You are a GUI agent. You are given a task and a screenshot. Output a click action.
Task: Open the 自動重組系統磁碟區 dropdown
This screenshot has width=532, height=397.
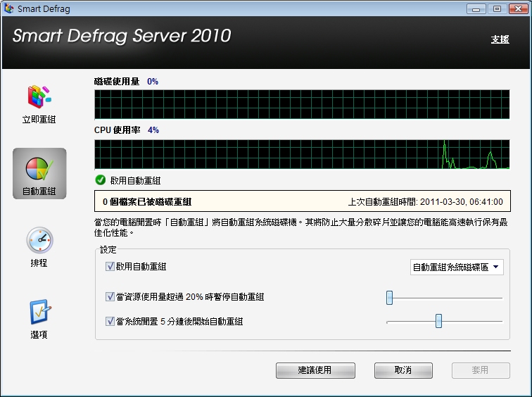coord(457,267)
